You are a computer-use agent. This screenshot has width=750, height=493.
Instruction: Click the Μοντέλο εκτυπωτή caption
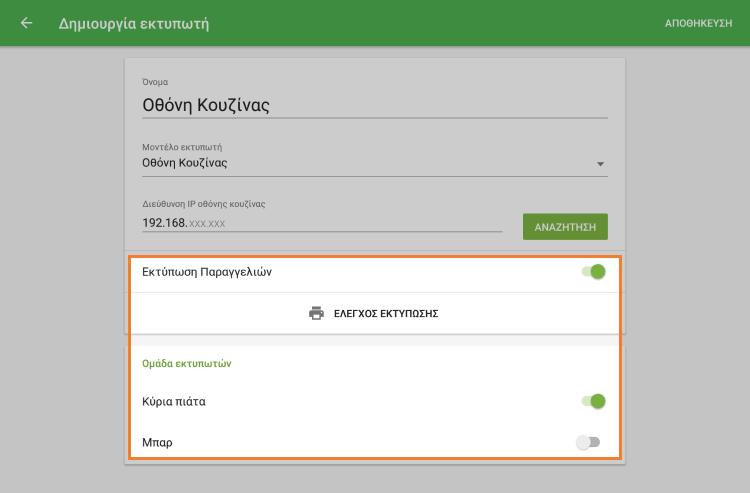click(x=181, y=146)
